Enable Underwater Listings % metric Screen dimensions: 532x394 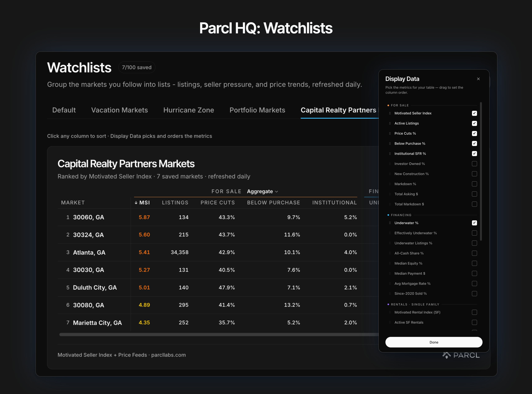(474, 243)
